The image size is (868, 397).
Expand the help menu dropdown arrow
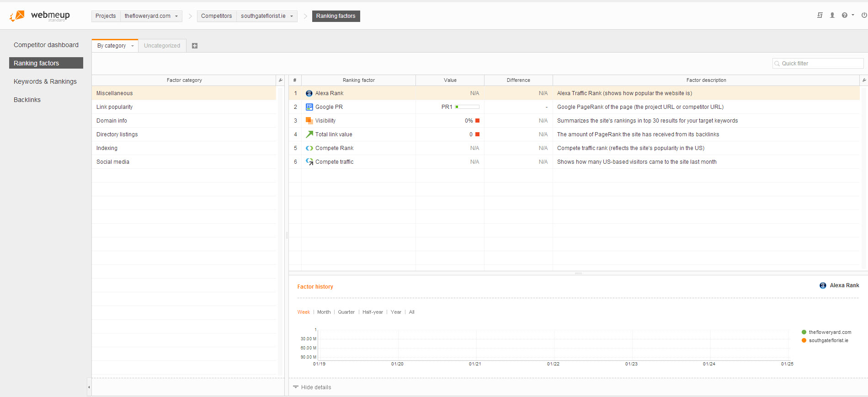(853, 15)
